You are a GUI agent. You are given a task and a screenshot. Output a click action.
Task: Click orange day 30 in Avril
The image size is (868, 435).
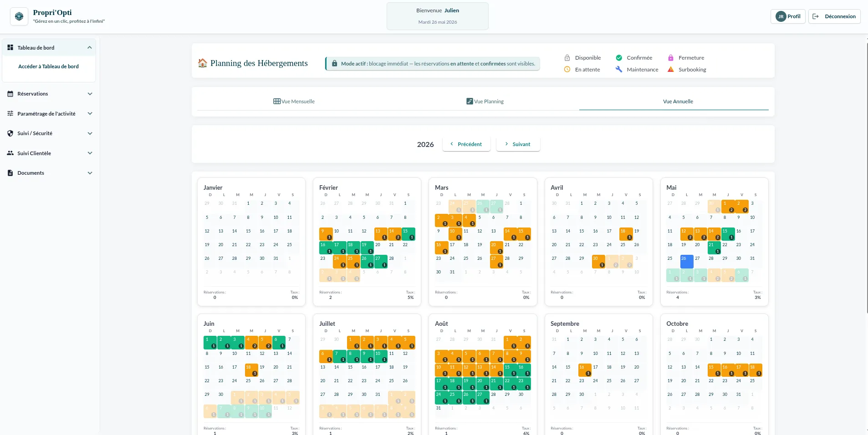598,262
